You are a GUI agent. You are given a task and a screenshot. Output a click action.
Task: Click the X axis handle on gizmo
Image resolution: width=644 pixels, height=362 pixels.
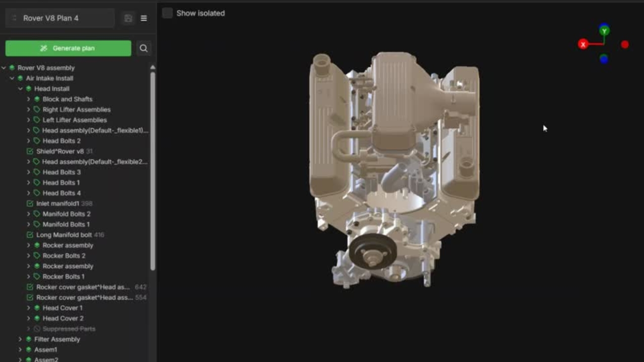coord(583,44)
